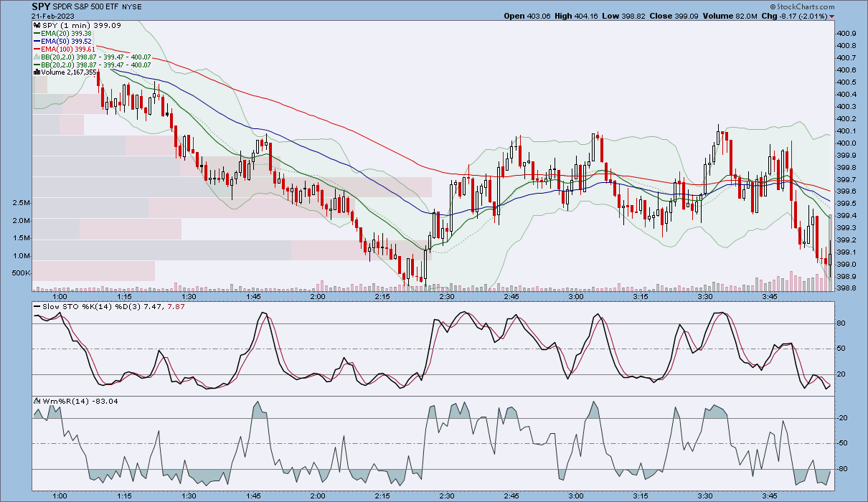Click the green line swatch beside EMA(20)

pos(37,33)
